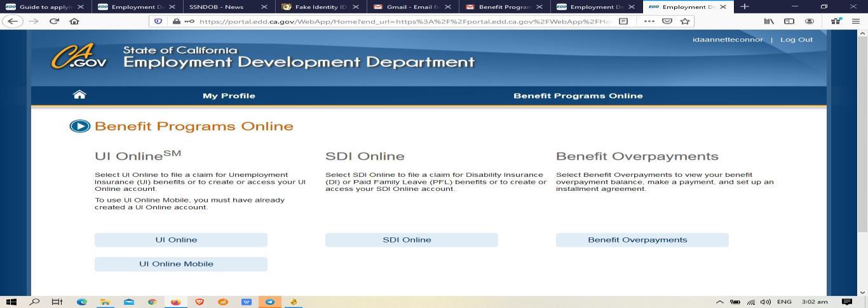Screen dimensions: 868x308
Task: Open a new browser tab with plus
Action: (745, 6)
